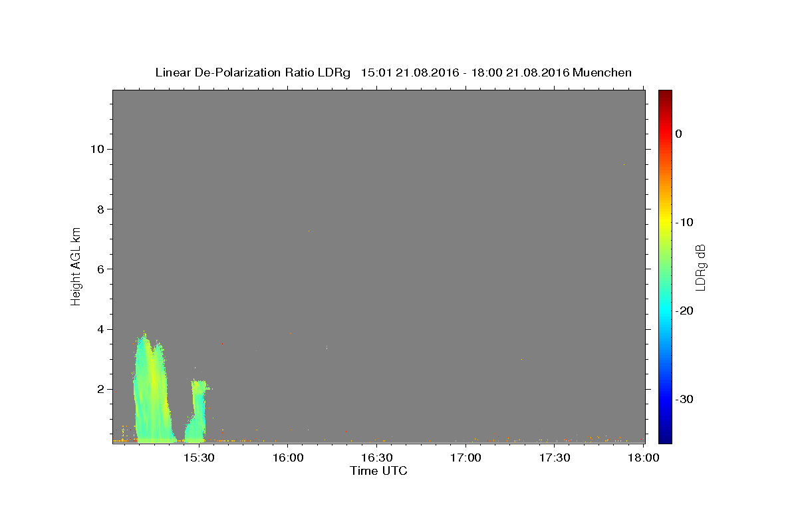This screenshot has width=798, height=532.
Task: Click the 17:00 time tick label
Action: [465, 458]
